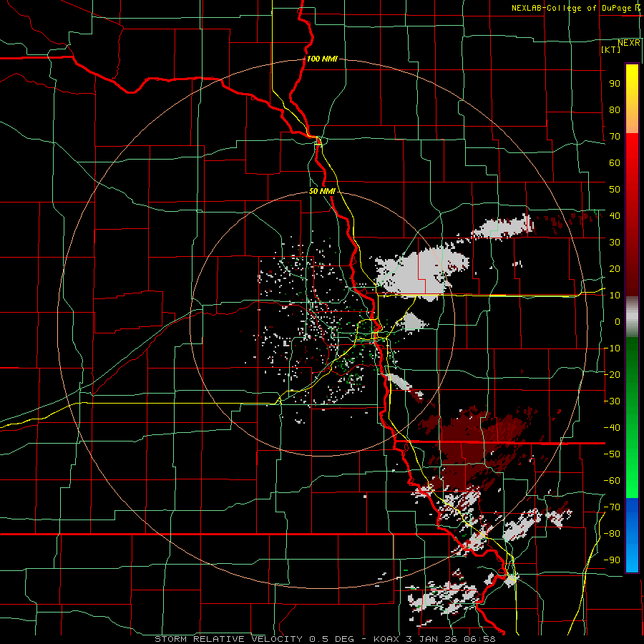644x644 pixels.
Task: Click the NEXR label above the color scale
Action: coord(628,43)
